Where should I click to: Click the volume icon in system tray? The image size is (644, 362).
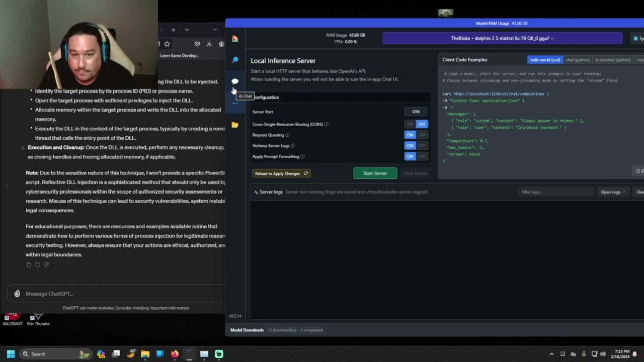coord(603,354)
